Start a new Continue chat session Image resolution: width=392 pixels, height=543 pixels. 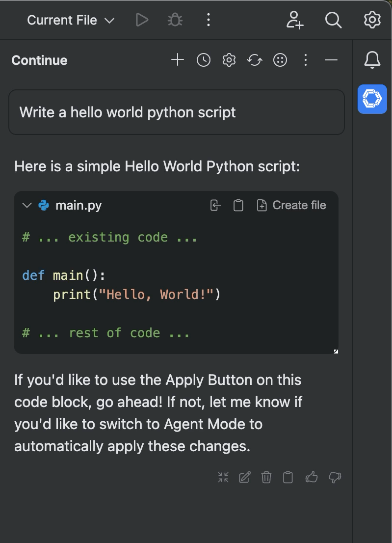[x=177, y=60]
